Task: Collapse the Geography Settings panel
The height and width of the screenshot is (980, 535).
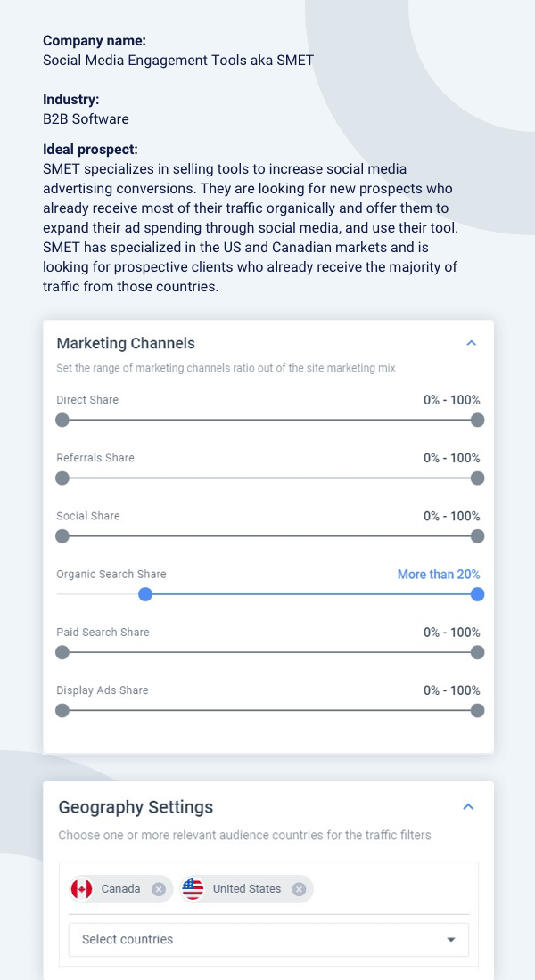Action: click(x=468, y=807)
